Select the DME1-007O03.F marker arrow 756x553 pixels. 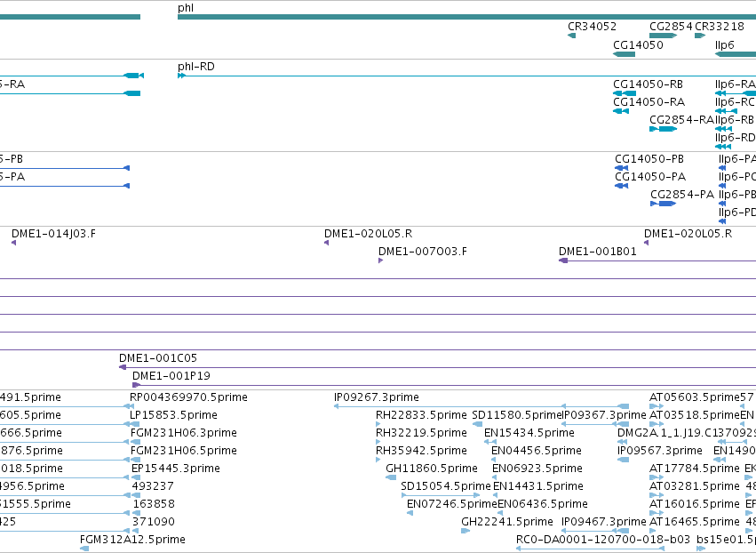[x=381, y=260]
